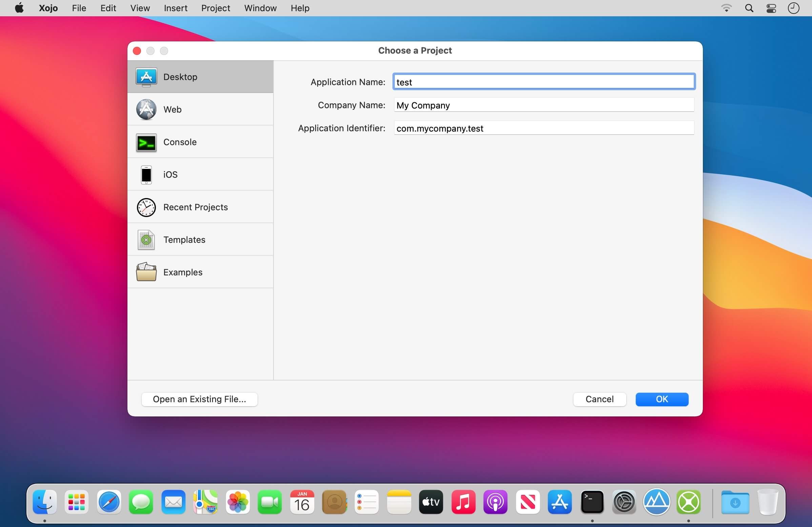
Task: Open the Project menu
Action: click(215, 8)
